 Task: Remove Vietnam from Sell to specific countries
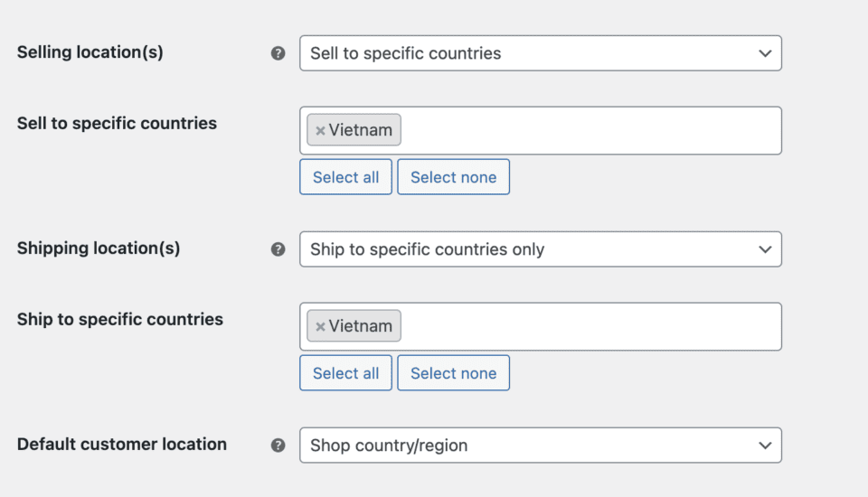pos(320,130)
